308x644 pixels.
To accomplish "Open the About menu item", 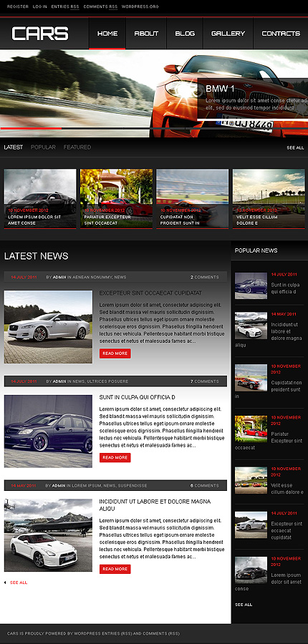I will (146, 34).
